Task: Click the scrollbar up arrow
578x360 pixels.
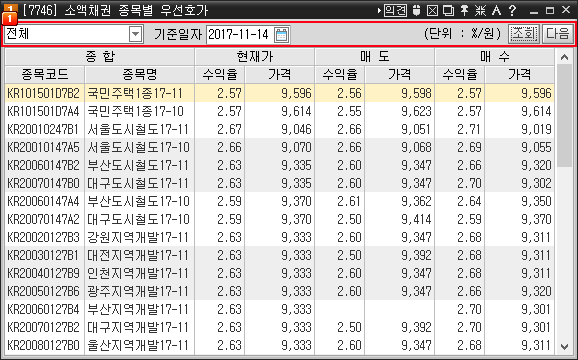Action: [564, 57]
